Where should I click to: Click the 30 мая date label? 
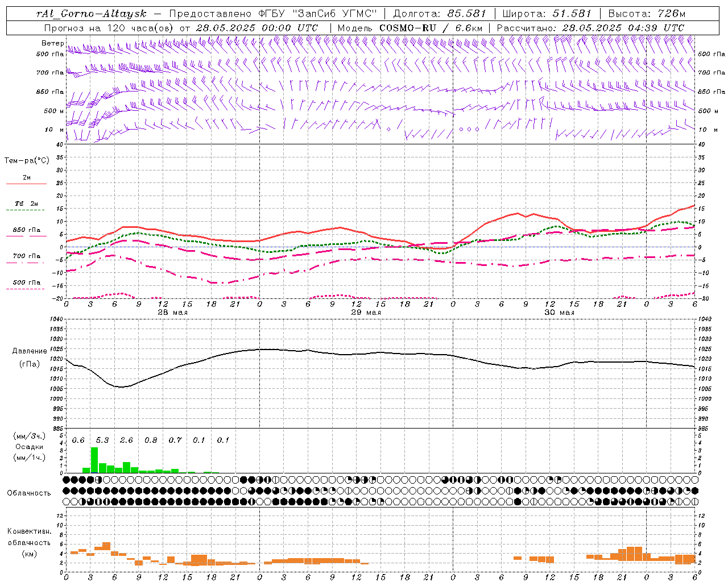(x=559, y=313)
